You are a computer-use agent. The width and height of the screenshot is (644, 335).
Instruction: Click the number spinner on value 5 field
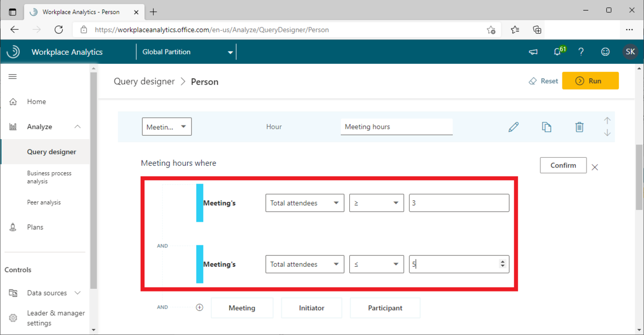pos(502,264)
